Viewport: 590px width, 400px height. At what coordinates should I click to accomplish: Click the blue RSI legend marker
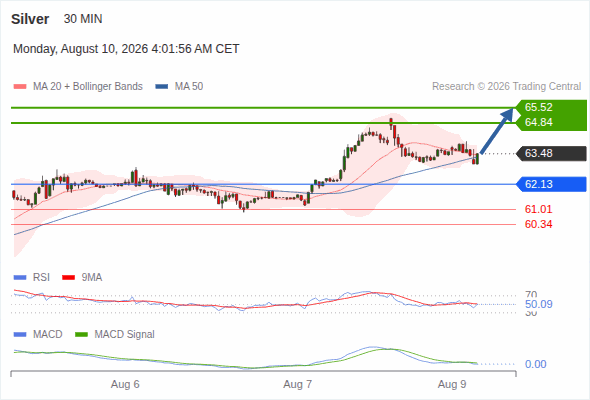click(20, 278)
